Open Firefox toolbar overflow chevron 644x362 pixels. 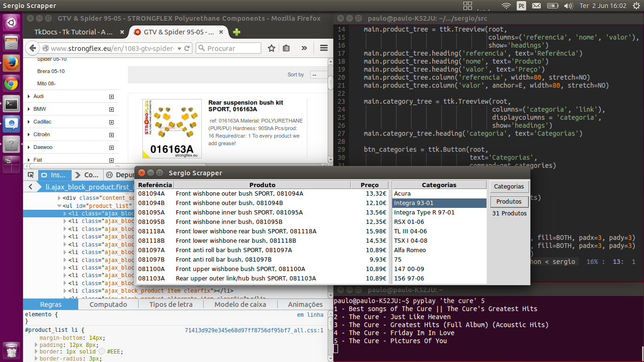[304, 48]
